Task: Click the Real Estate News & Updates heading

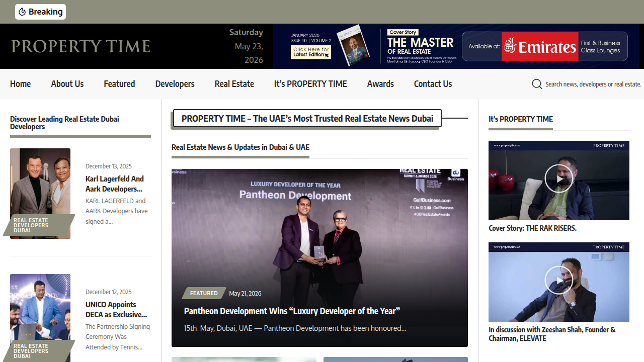Action: coord(240,147)
